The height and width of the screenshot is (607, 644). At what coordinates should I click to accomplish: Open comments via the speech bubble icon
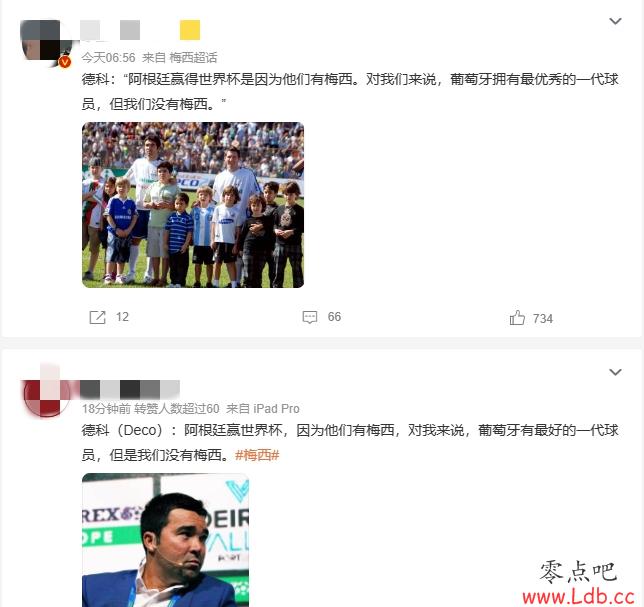[x=310, y=317]
